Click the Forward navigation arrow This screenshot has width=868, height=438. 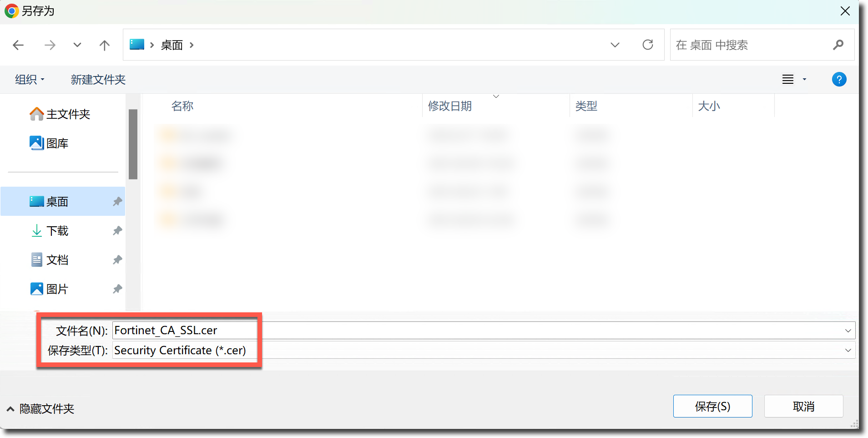50,45
